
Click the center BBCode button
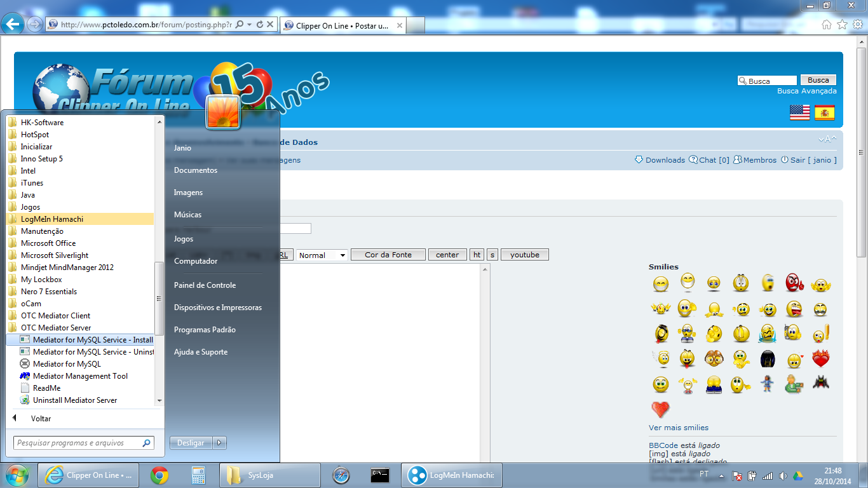coord(447,255)
